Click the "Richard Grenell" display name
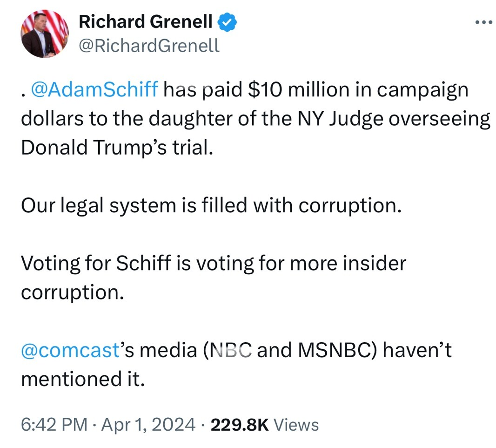The image size is (496, 448). (145, 21)
